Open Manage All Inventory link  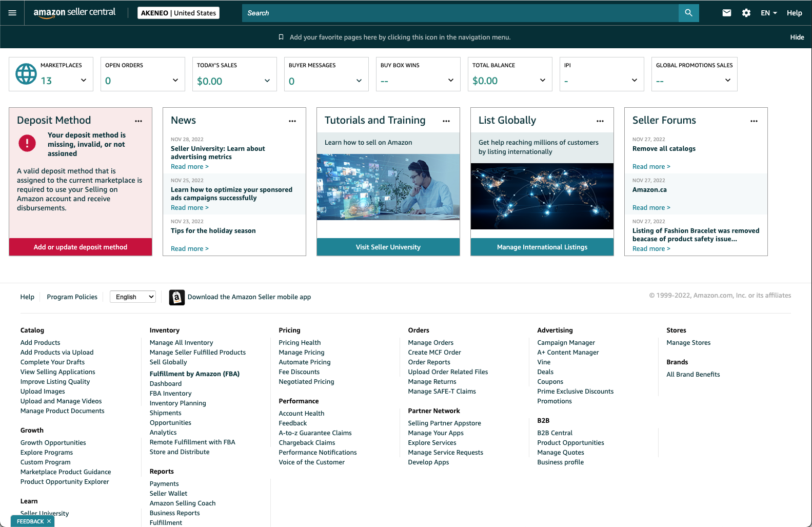[181, 343]
